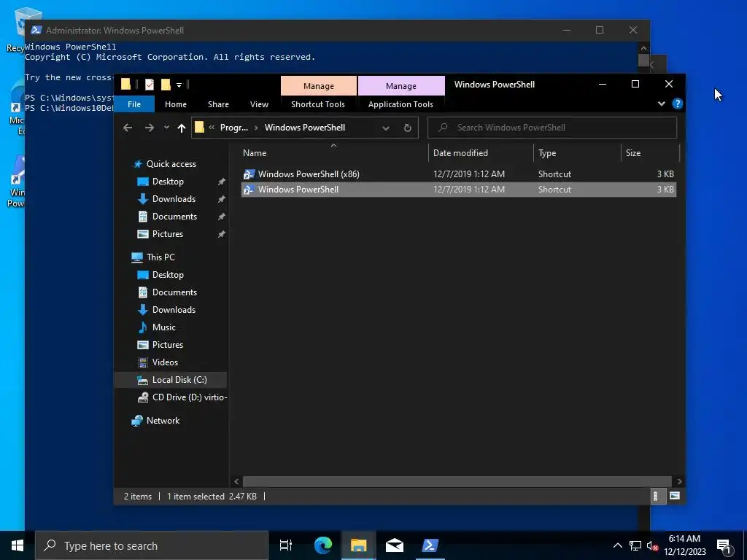Open Properties in Quick Access Toolbar
Viewport: 747px width, 560px height.
pos(150,85)
